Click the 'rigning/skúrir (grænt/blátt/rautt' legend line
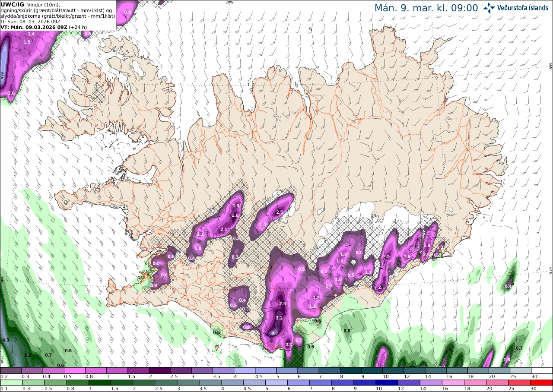Viewport: 553px width, 392px height. [57, 10]
